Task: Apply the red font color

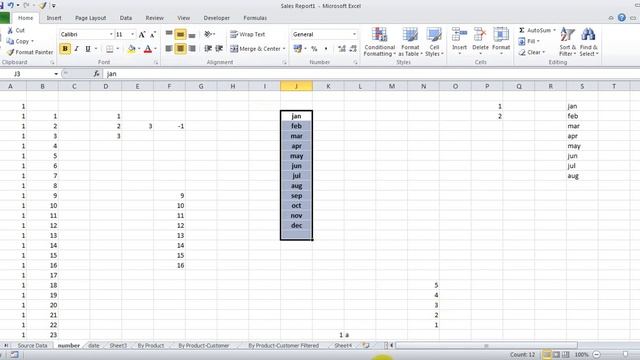Action: click(x=148, y=49)
